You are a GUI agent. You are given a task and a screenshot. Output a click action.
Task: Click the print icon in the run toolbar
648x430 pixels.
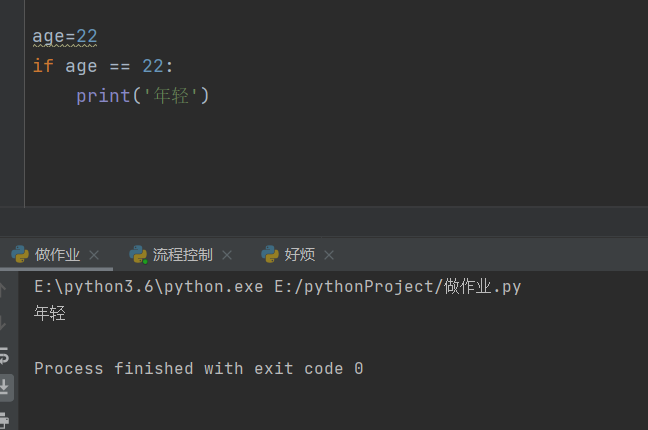coord(5,419)
